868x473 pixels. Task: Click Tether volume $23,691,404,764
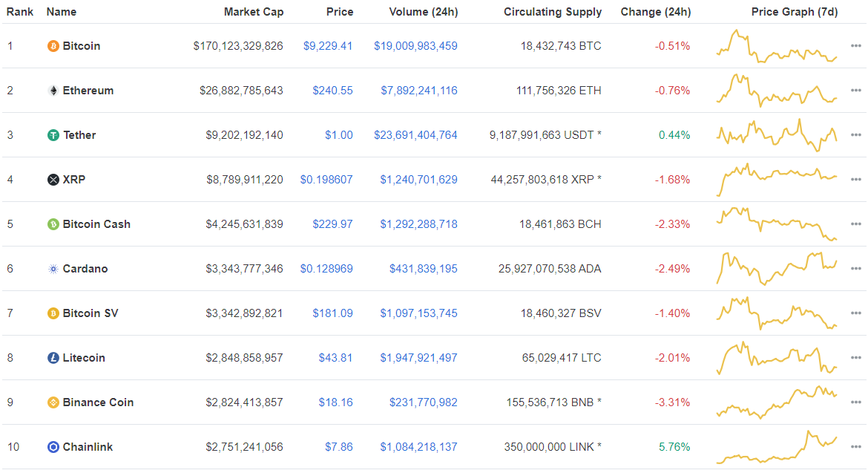coord(415,135)
